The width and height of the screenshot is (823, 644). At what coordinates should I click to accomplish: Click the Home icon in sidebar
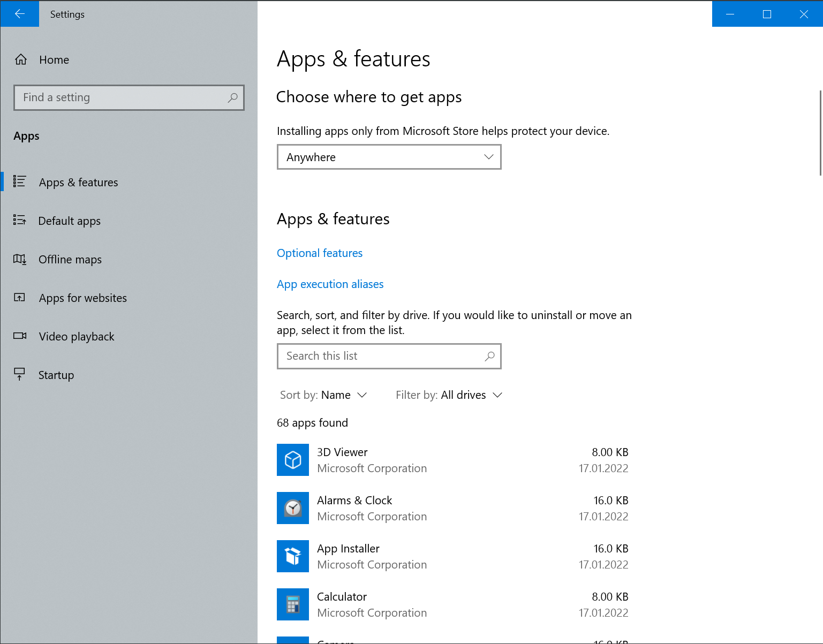[21, 59]
